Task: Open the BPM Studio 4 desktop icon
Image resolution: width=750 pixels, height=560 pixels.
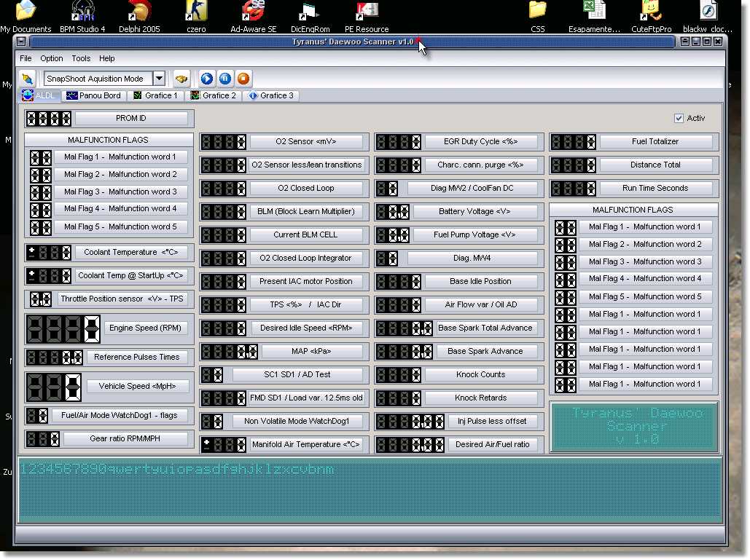Action: (x=82, y=15)
